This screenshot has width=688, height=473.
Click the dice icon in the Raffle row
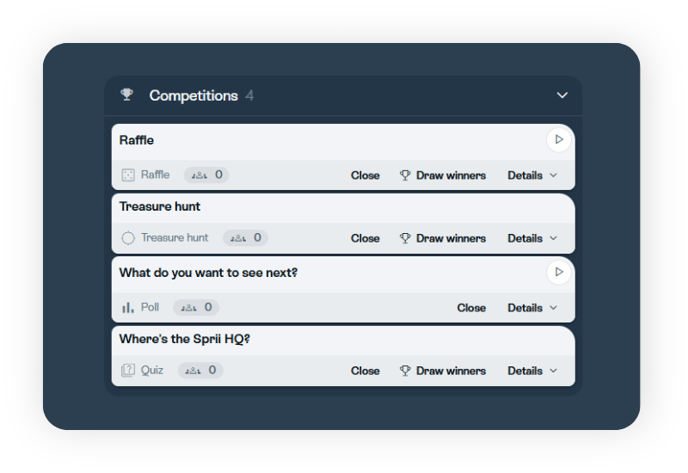pyautogui.click(x=128, y=175)
